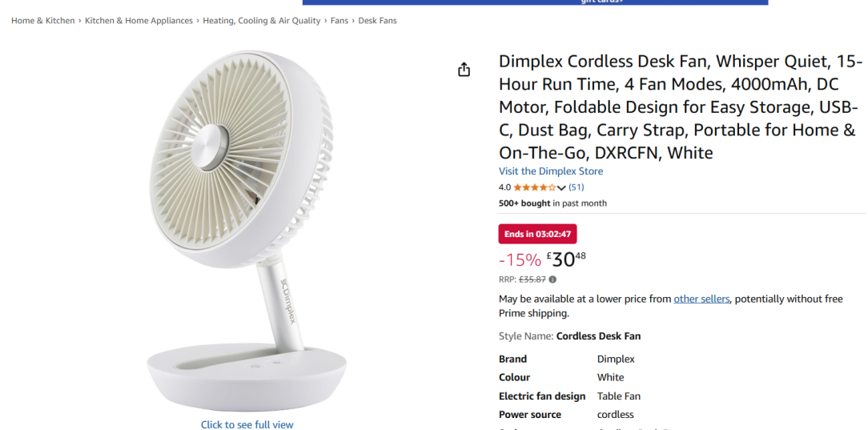
Task: Click the Ends in deal countdown badge
Action: (x=537, y=234)
